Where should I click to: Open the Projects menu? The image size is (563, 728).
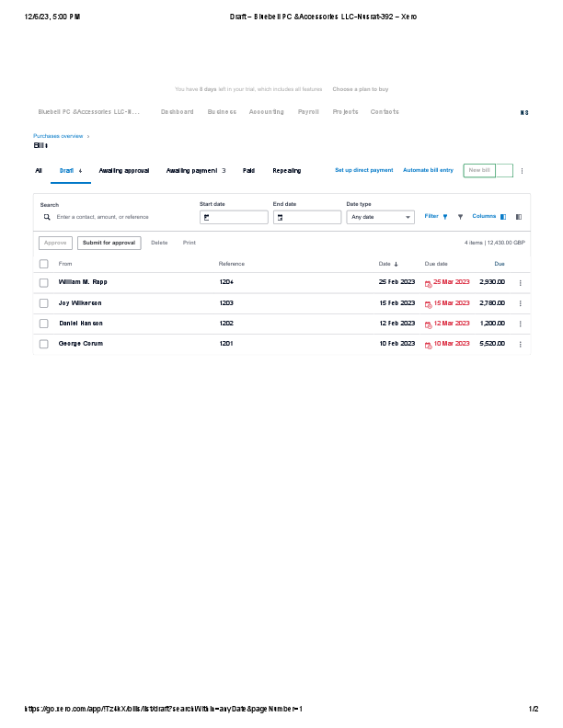[x=345, y=112]
